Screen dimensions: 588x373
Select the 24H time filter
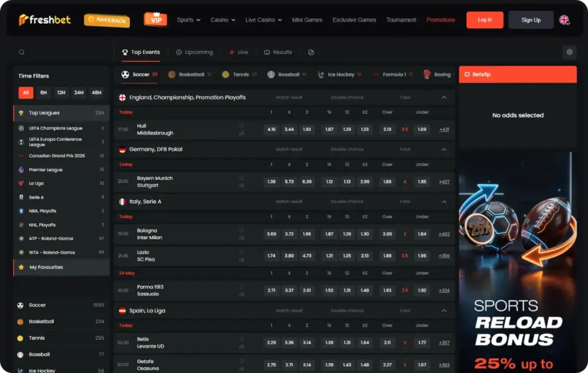[79, 93]
